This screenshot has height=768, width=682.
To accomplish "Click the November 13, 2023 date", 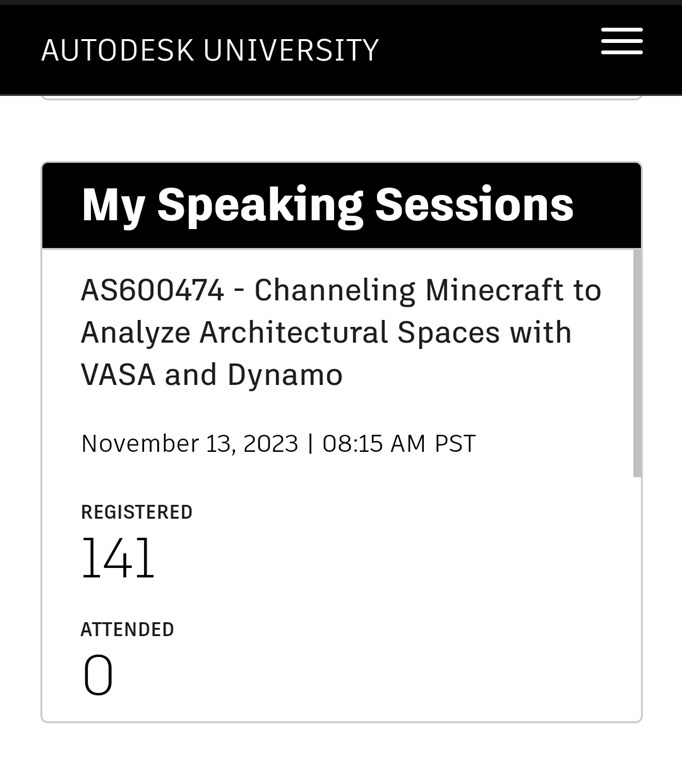I will [189, 443].
